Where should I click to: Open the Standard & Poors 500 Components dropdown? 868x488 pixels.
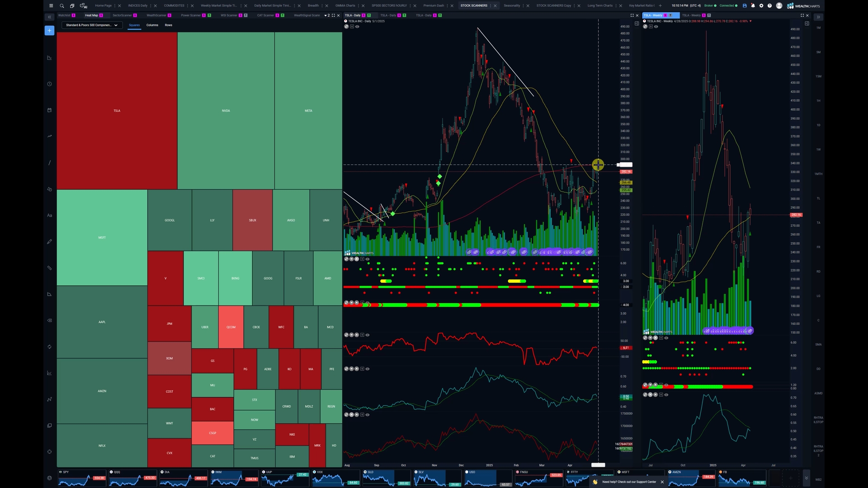pyautogui.click(x=92, y=25)
